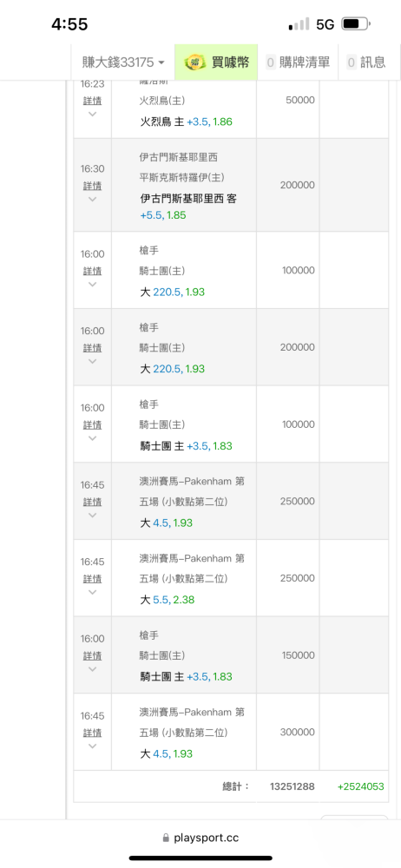This screenshot has width=401, height=868.
Task: Tap the battery icon in status bar
Action: click(356, 23)
